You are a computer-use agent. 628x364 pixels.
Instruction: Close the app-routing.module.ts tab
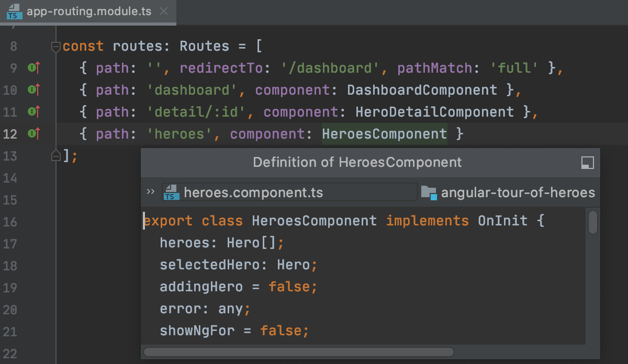click(x=163, y=12)
